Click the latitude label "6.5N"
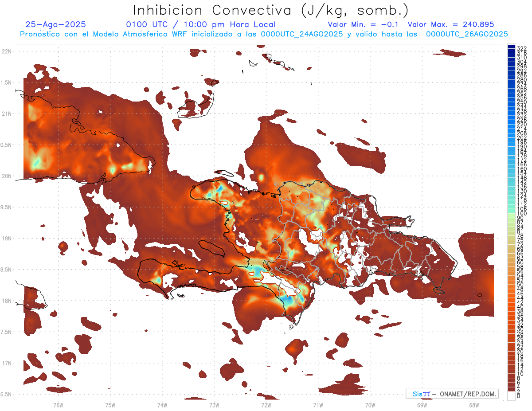This screenshot has height=411, width=532. [x=6, y=395]
